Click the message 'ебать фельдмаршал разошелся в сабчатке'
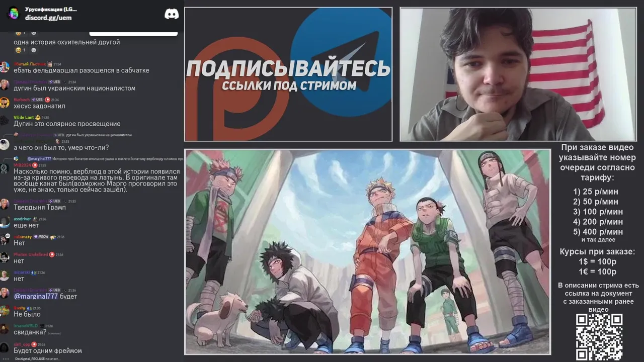Viewport: 644px width, 362px height. 82,70
